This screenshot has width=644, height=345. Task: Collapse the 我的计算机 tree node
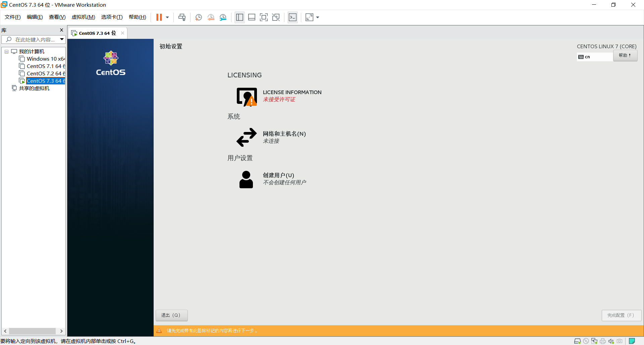(x=6, y=52)
